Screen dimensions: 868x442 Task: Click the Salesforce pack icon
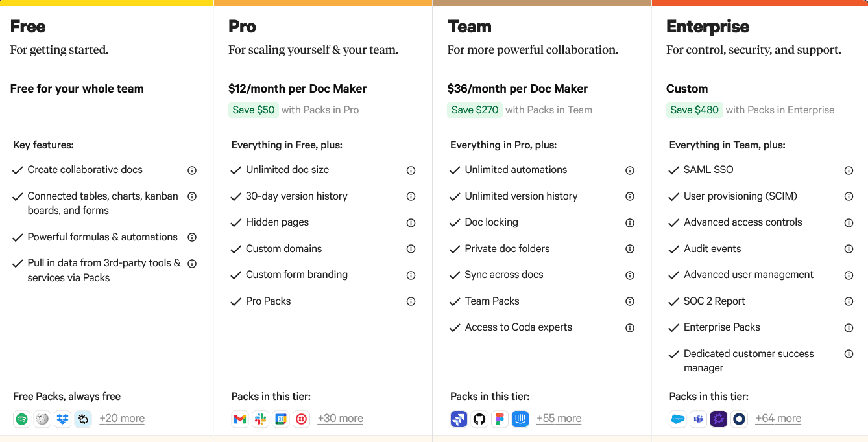pos(677,419)
